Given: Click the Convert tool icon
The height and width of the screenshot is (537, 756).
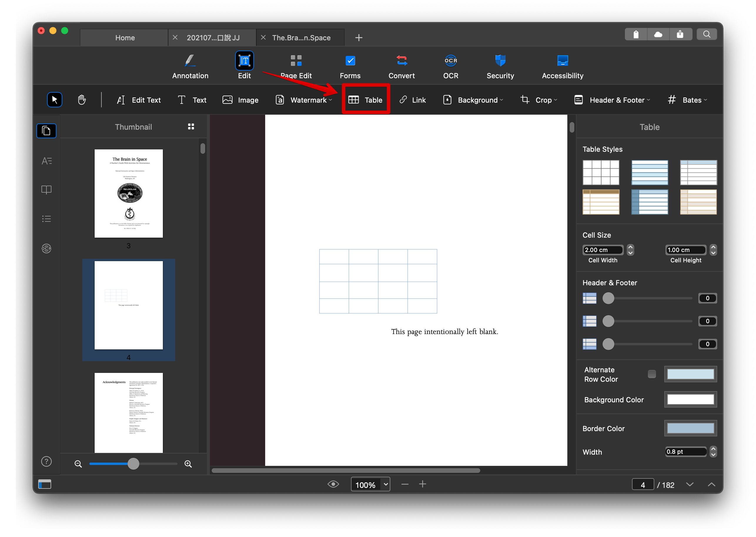Looking at the screenshot, I should pyautogui.click(x=402, y=61).
